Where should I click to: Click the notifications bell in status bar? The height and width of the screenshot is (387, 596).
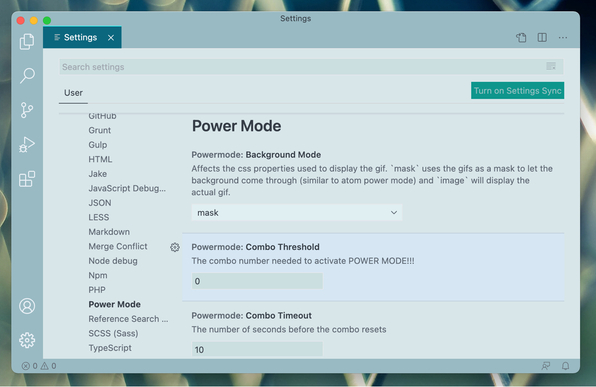pos(566,366)
